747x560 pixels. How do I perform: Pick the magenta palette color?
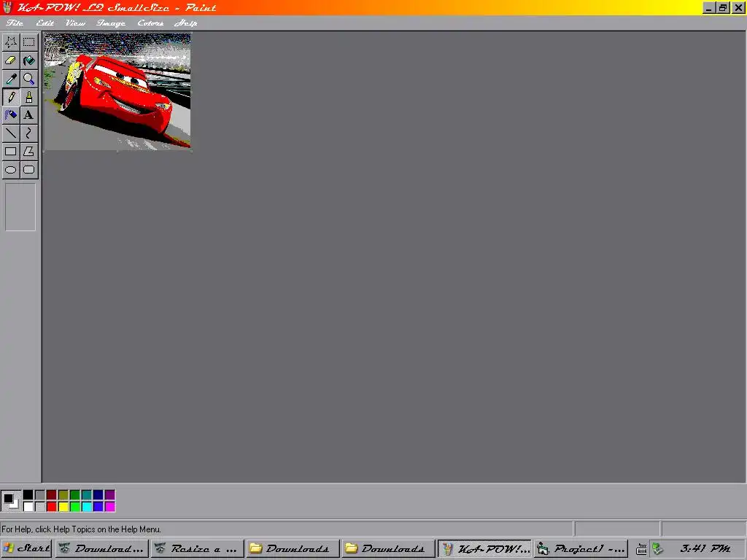[110, 507]
